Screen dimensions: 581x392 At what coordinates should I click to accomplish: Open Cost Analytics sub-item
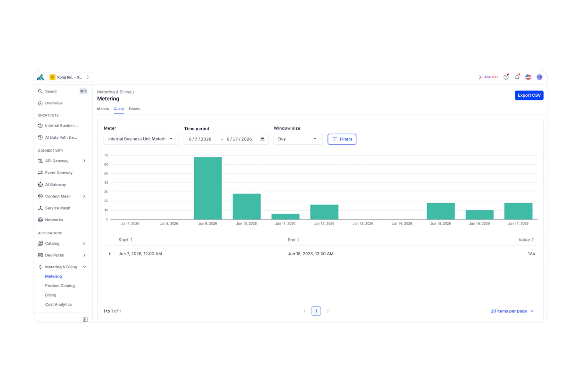(x=59, y=305)
